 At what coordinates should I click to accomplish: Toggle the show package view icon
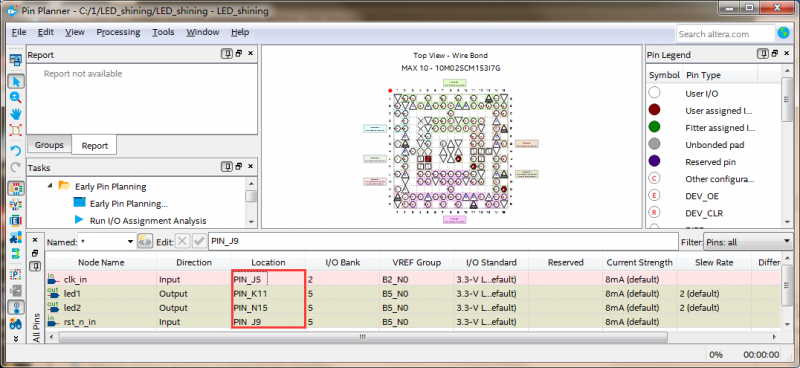(16, 188)
